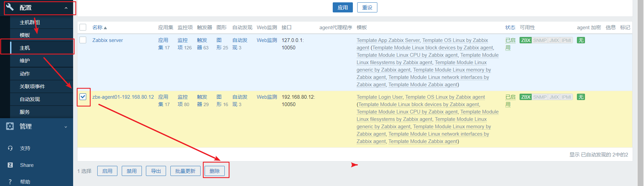Click IPMI badge in zbx-agent01 row
The height and width of the screenshot is (186, 644).
[566, 97]
